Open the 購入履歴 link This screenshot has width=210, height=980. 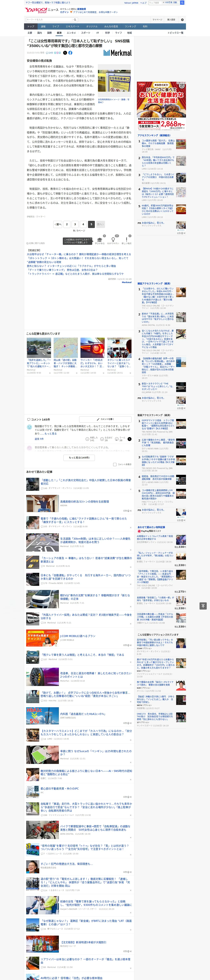[171, 19]
